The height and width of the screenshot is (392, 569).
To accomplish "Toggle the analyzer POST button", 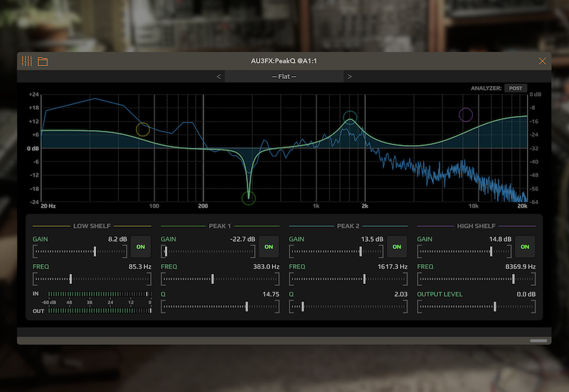I will (515, 88).
